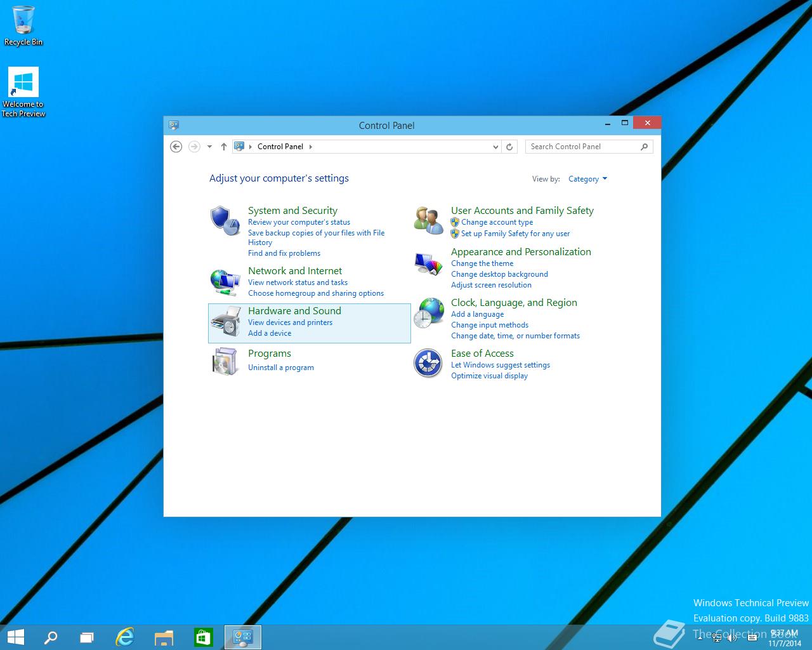Click Adjust screen resolution
The width and height of the screenshot is (812, 650).
[491, 285]
